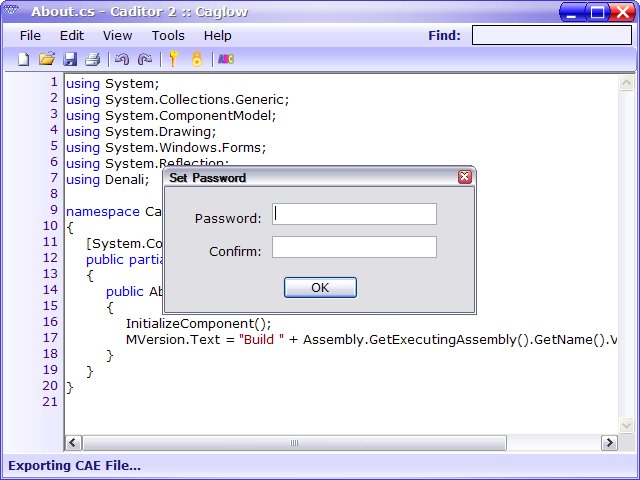The image size is (640, 480).
Task: Undo the last edit with the toolbar arrow
Action: click(x=122, y=59)
